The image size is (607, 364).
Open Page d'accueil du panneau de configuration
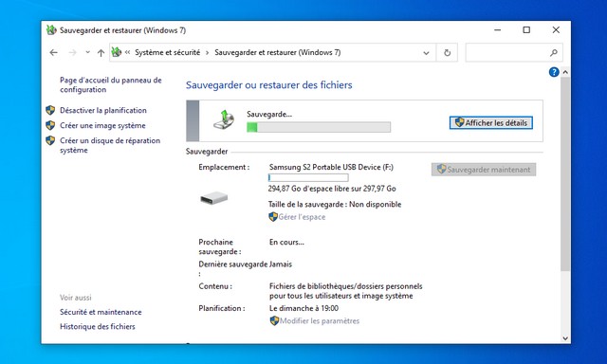coord(111,84)
